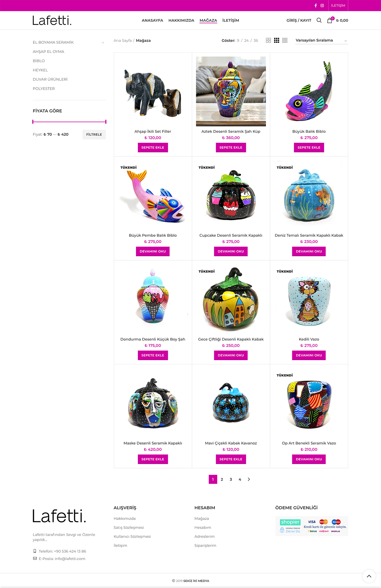Go to next page arrow in pagination
The width and height of the screenshot is (381, 588).
249,479
